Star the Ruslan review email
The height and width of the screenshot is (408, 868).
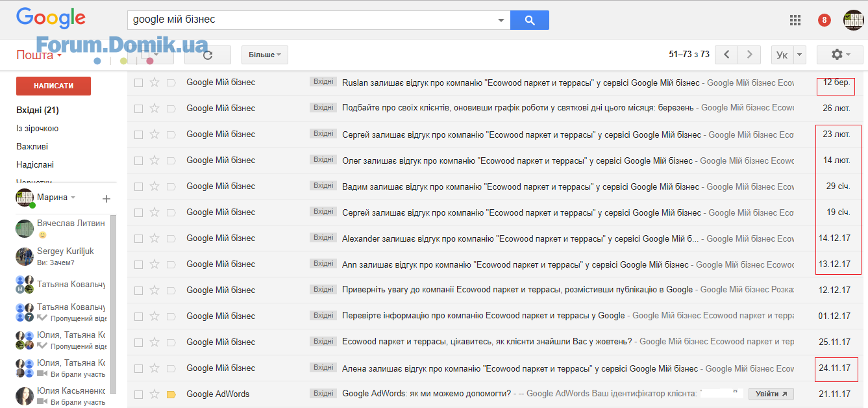[155, 83]
